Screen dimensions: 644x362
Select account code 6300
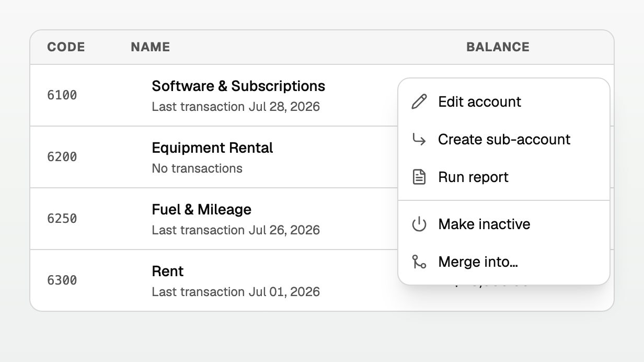click(x=62, y=280)
